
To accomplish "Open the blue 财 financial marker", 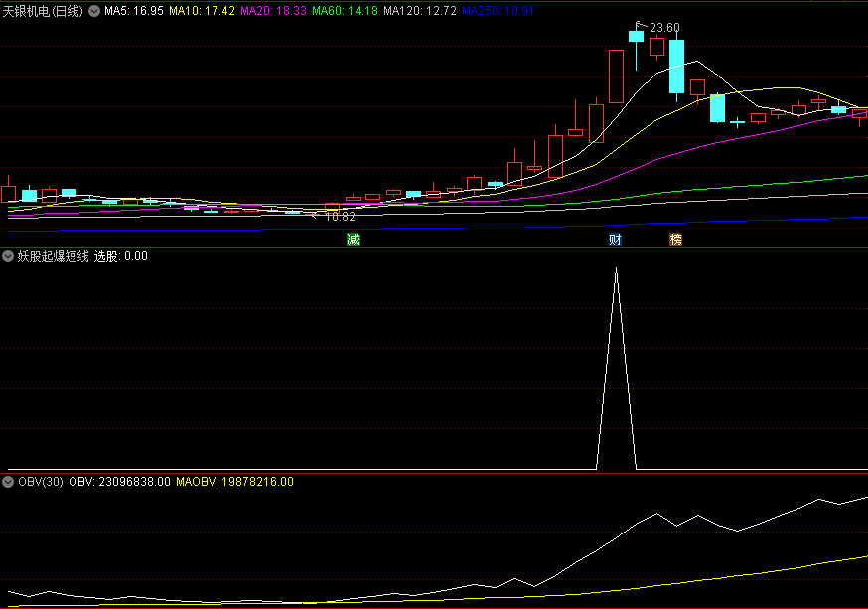I will click(x=615, y=239).
